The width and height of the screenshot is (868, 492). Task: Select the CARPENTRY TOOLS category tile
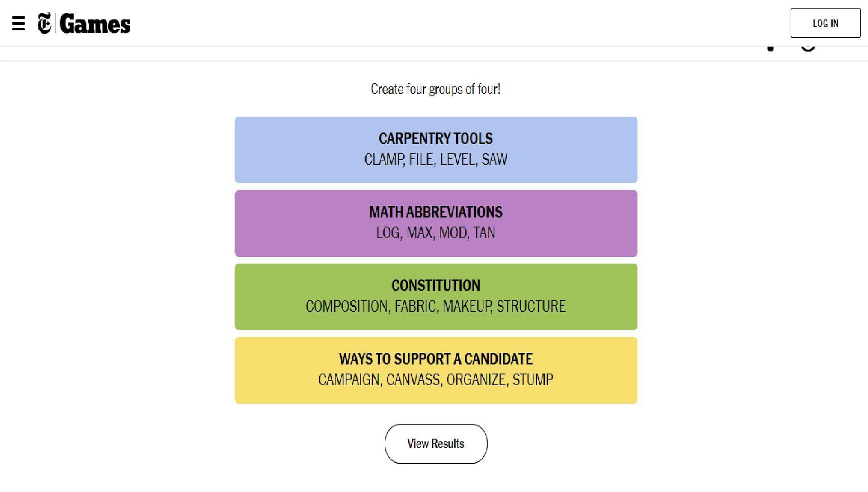(x=436, y=149)
